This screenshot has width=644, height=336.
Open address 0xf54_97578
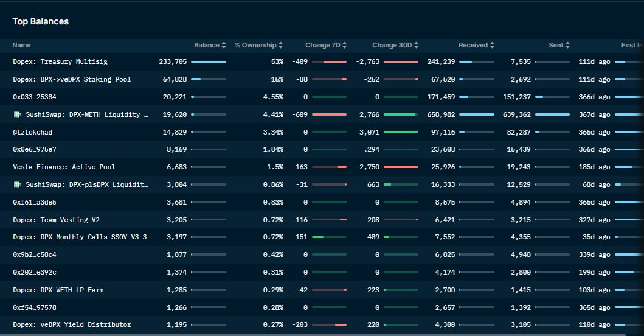(35, 307)
